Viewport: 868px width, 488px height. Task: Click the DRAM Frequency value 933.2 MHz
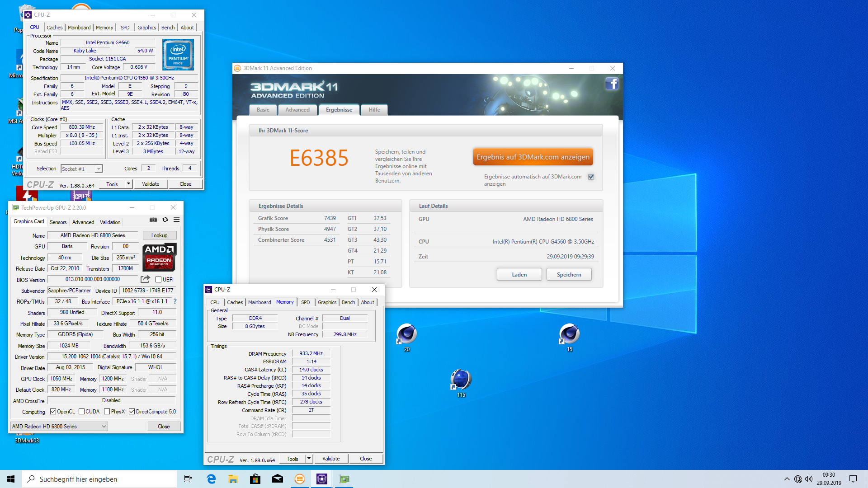coord(311,353)
